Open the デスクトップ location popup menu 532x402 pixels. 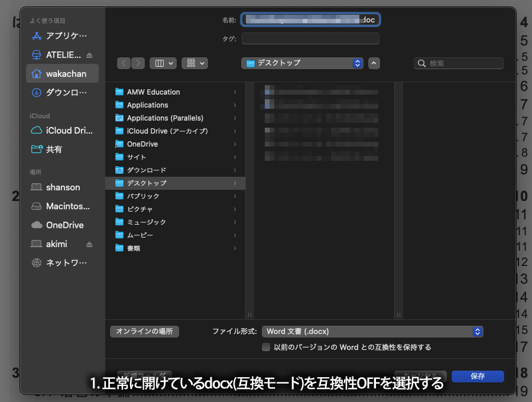tap(301, 63)
